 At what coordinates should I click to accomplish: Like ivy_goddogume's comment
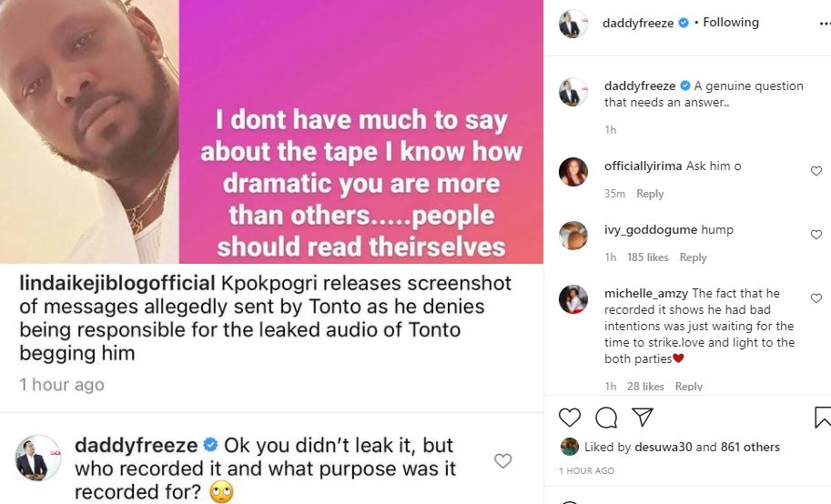pos(816,235)
